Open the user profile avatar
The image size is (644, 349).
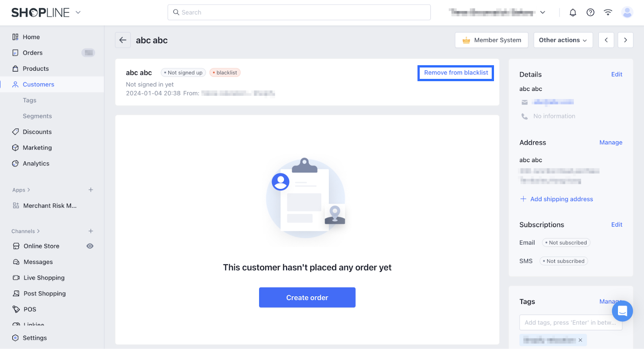pyautogui.click(x=627, y=12)
